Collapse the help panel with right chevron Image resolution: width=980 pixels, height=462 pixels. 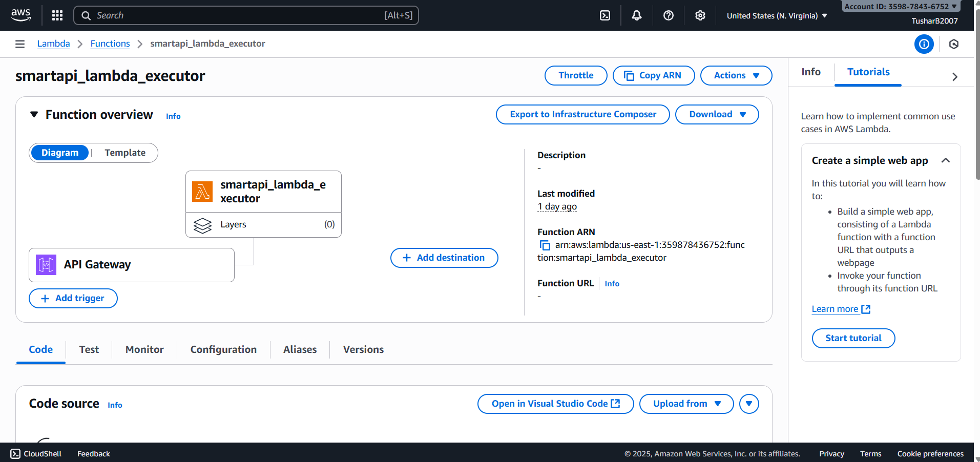pyautogui.click(x=955, y=77)
